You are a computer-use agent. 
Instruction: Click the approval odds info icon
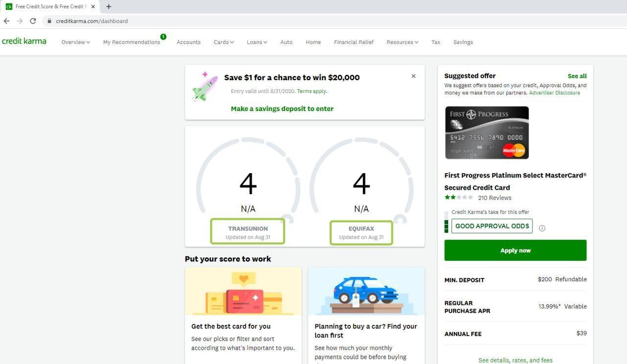pos(542,228)
